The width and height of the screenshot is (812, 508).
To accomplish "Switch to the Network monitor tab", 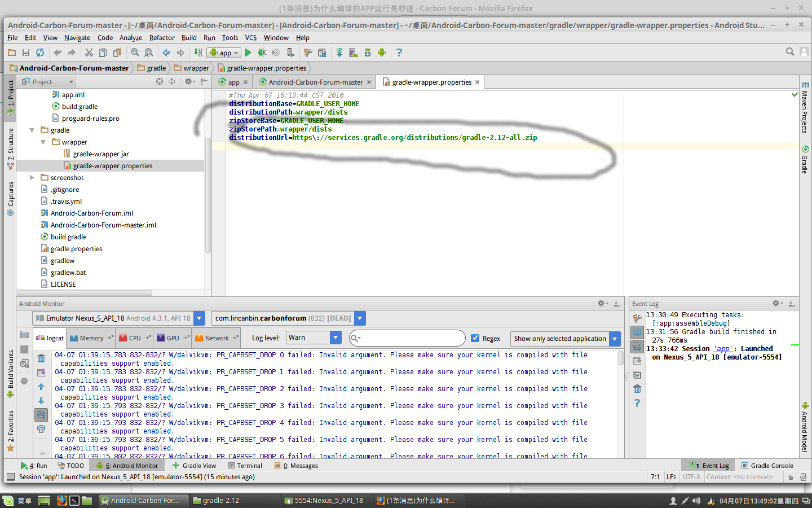I will tap(217, 338).
